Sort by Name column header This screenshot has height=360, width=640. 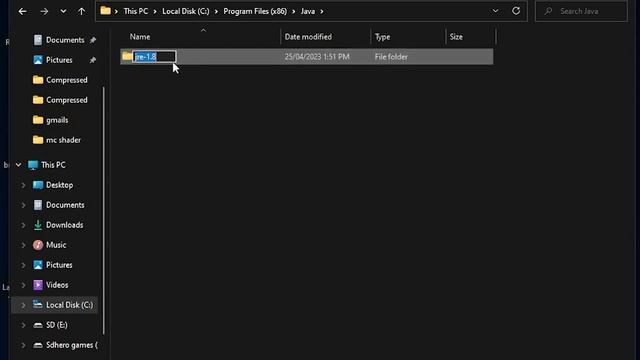(x=140, y=37)
